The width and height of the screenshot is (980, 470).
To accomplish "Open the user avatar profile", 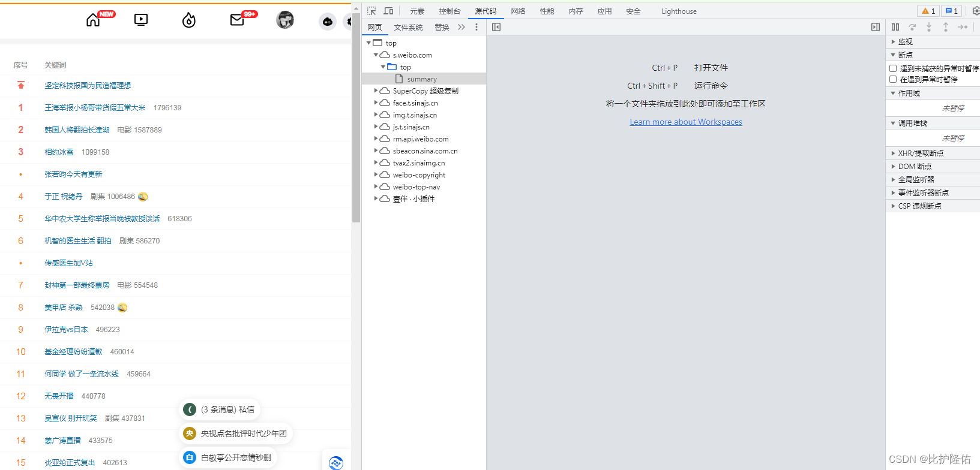I will point(285,20).
